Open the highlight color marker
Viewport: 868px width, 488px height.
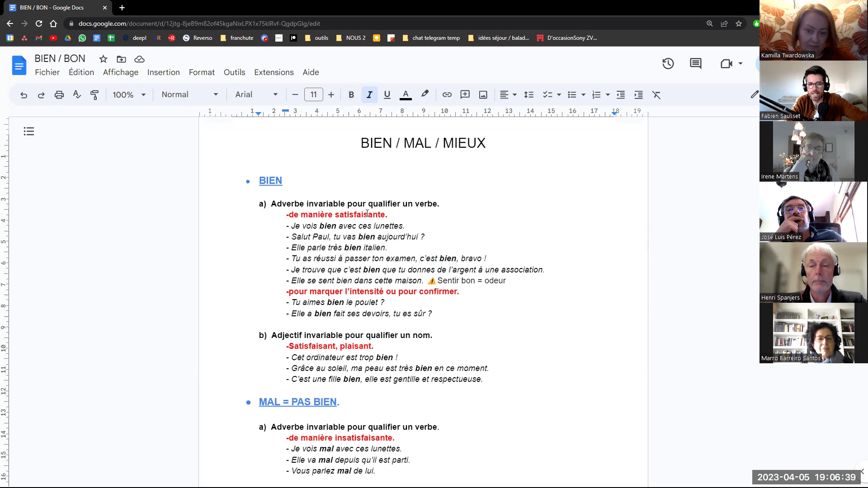tap(425, 94)
